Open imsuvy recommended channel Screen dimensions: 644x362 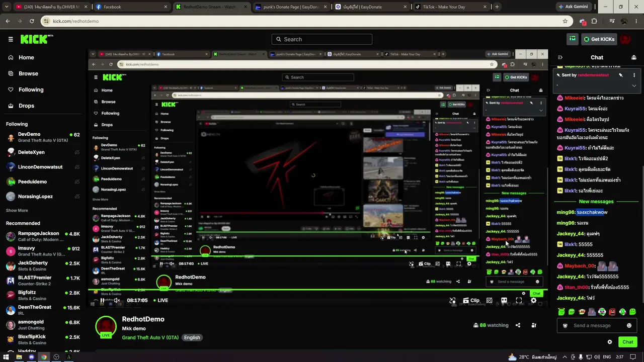tap(43, 251)
